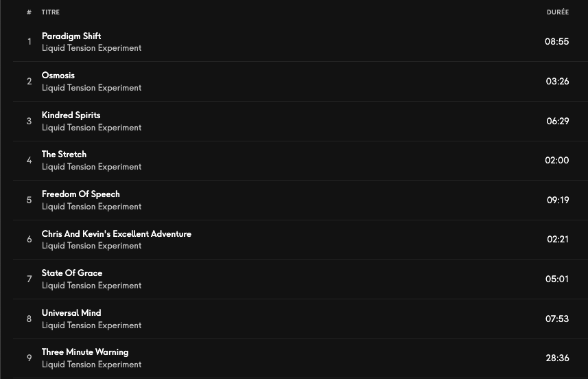The width and height of the screenshot is (588, 379).
Task: Click The Stretch song title
Action: pyautogui.click(x=64, y=154)
